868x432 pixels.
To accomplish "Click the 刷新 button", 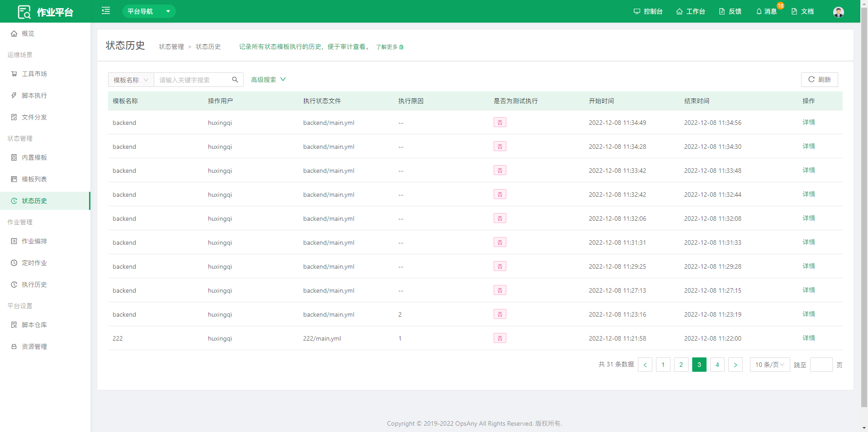I will (819, 80).
